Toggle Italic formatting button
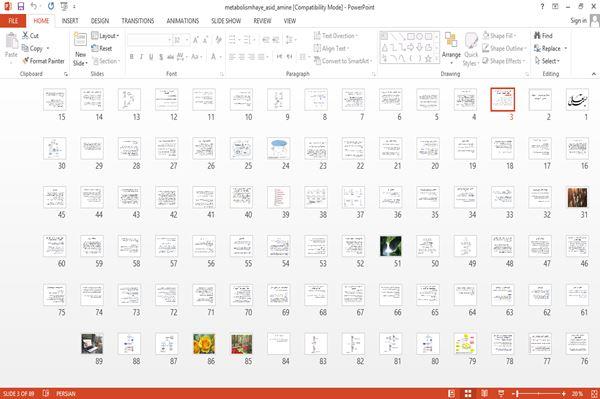The width and height of the screenshot is (600, 399). pyautogui.click(x=141, y=57)
